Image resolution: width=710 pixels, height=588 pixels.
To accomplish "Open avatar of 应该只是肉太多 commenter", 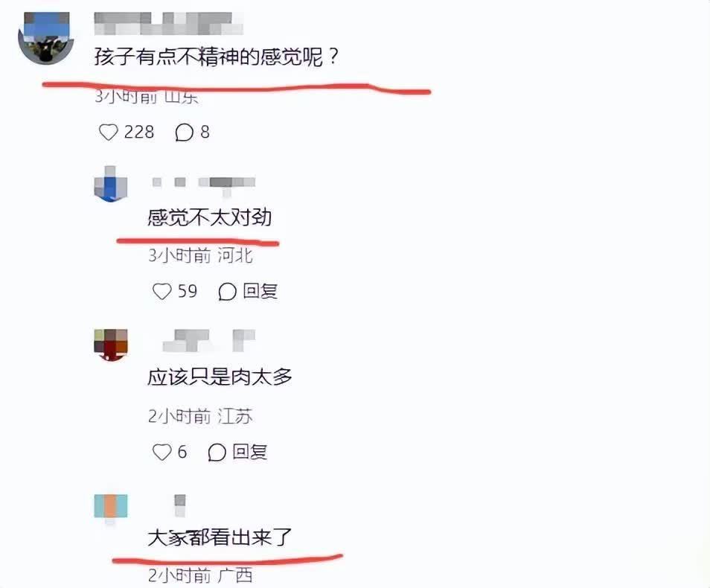I will (110, 345).
